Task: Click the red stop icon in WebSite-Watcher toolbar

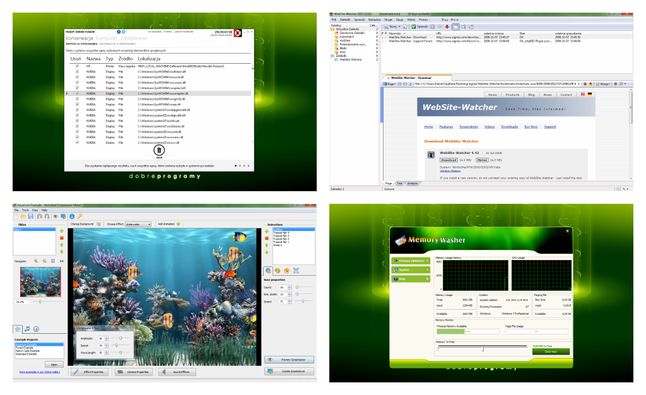Action: click(x=447, y=26)
